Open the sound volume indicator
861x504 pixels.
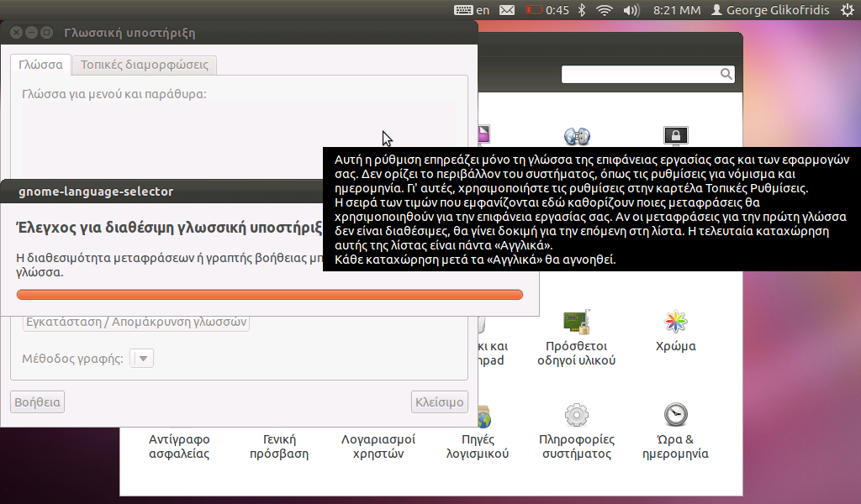pyautogui.click(x=631, y=10)
